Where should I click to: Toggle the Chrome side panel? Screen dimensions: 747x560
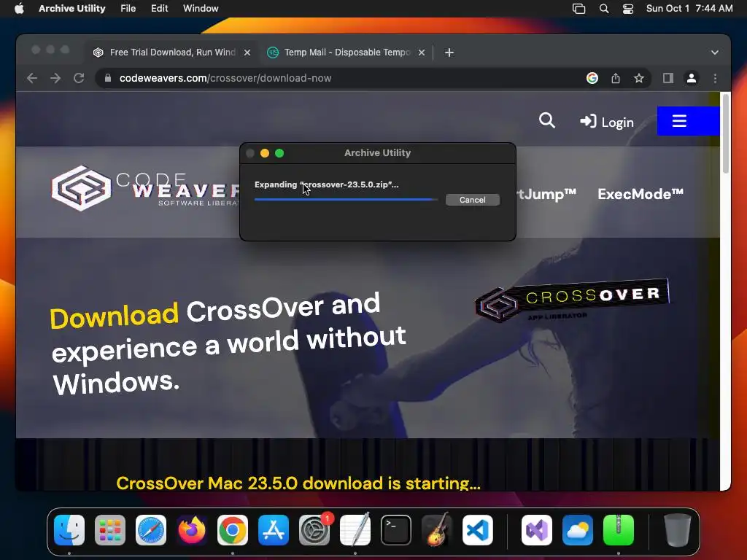click(668, 78)
